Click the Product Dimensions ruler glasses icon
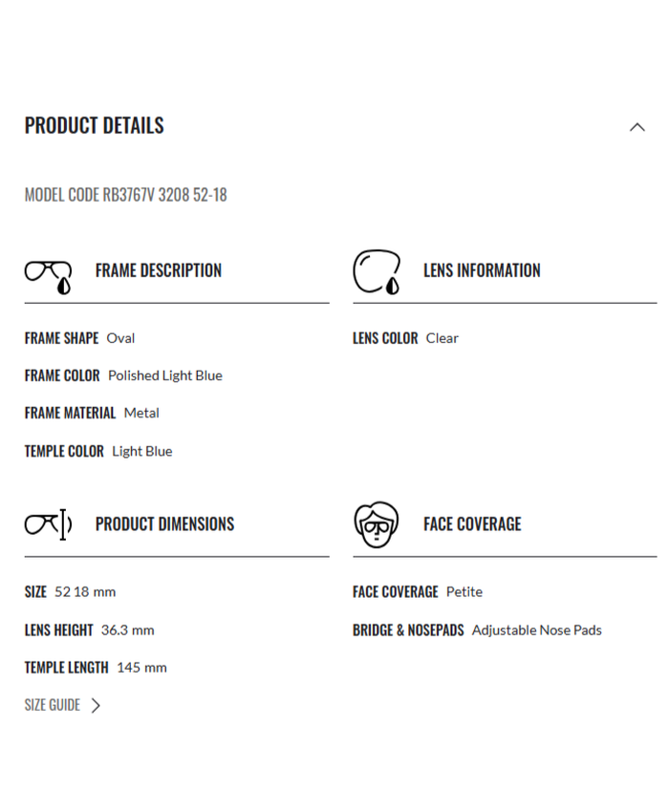This screenshot has width=669, height=812. [49, 524]
